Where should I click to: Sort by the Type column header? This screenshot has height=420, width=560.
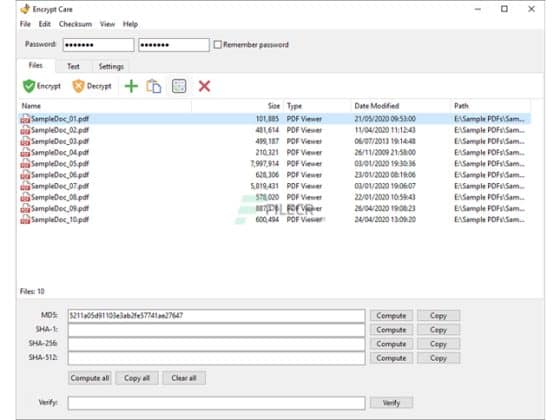pyautogui.click(x=317, y=106)
